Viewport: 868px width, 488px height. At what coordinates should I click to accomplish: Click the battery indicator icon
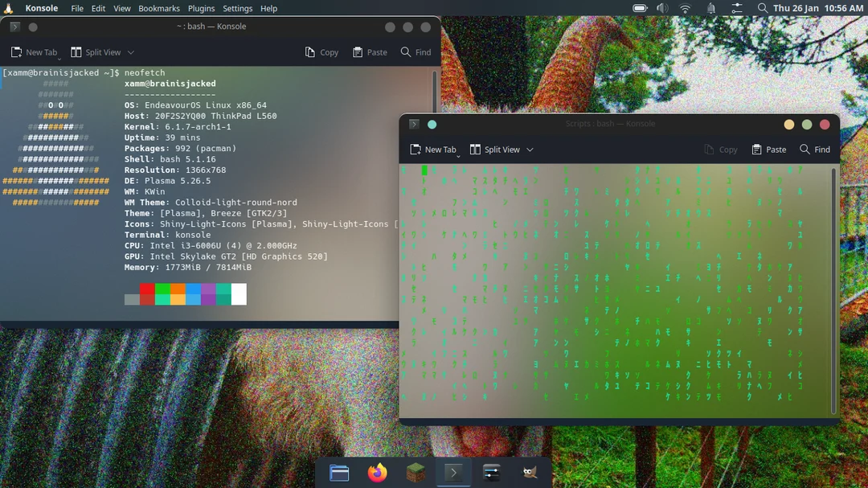640,8
